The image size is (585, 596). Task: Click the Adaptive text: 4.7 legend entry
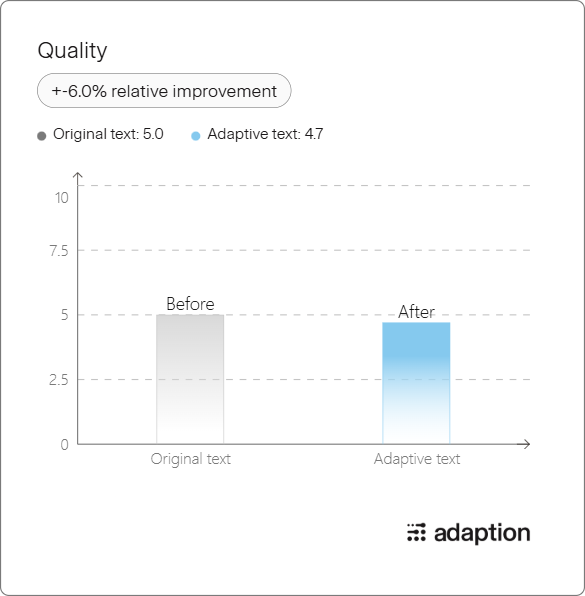[265, 134]
